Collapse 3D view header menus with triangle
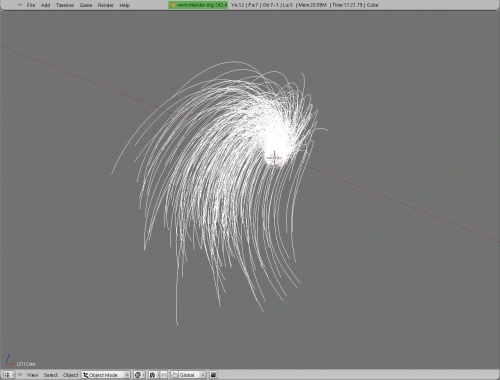500x380 pixels. point(20,375)
